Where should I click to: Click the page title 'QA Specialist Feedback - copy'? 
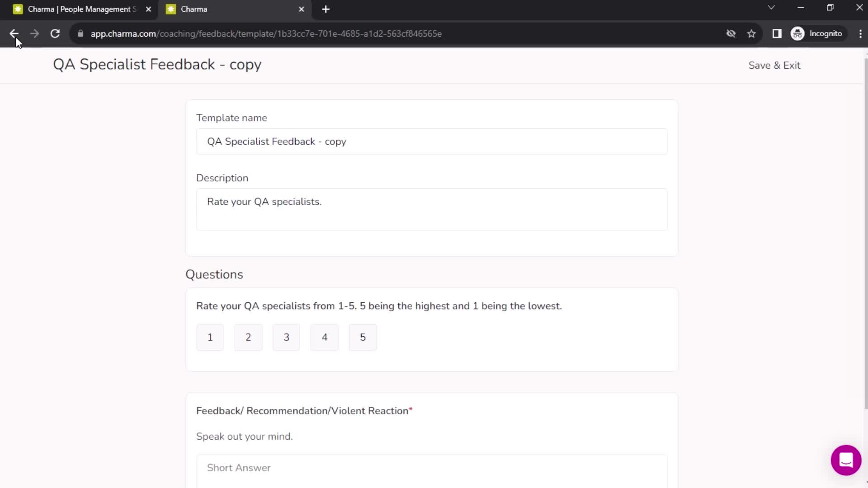point(157,65)
